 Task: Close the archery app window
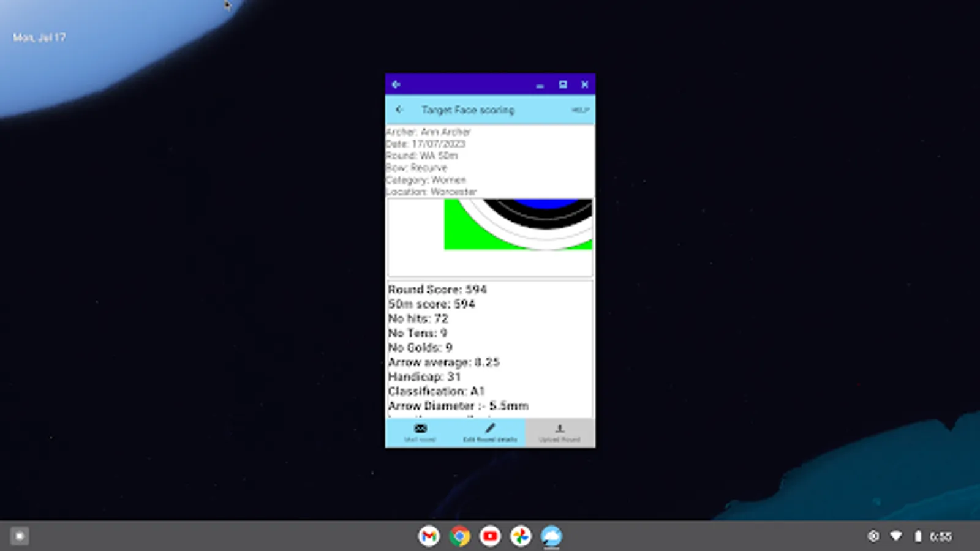585,84
